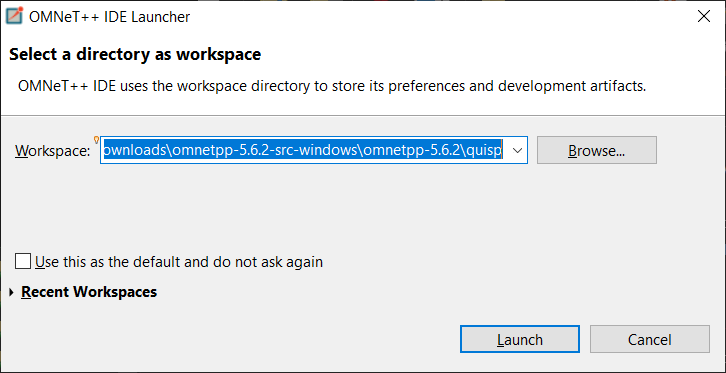Click the 'OMNeT++ IDE Launcher' title bar text
Screen dimensions: 726x373
coord(109,17)
